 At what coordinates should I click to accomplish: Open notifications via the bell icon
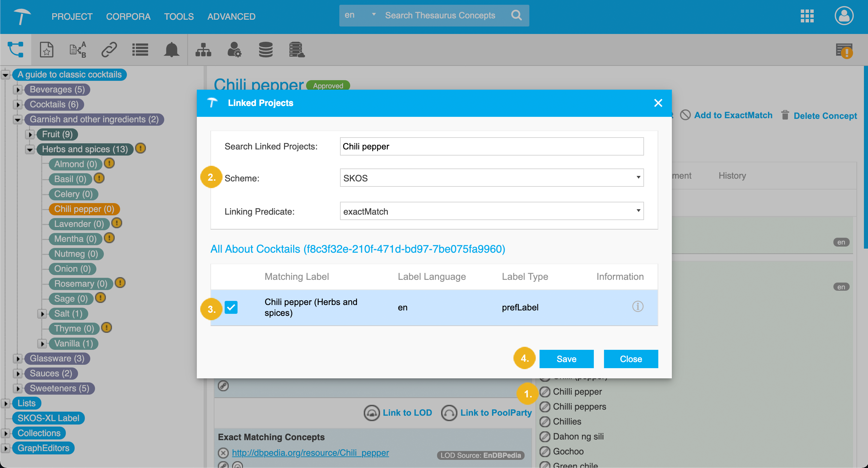(171, 50)
